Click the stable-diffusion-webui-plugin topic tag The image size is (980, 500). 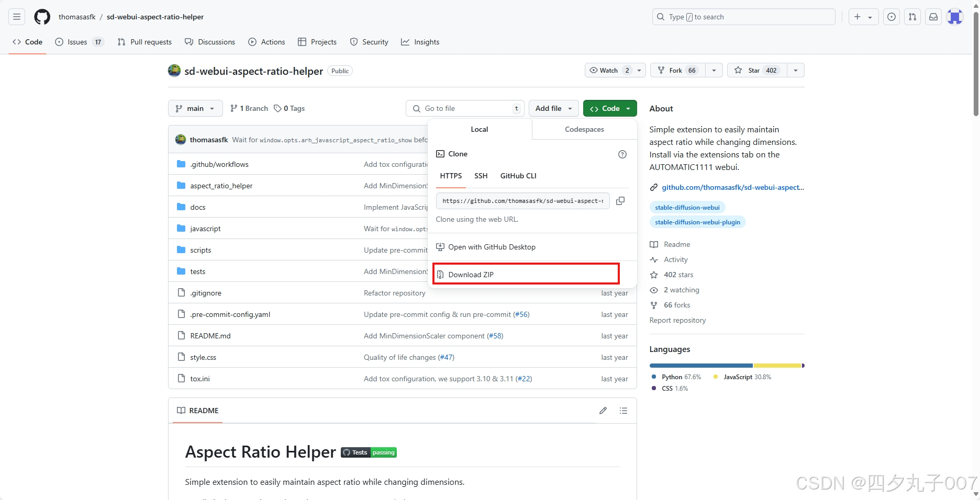tap(698, 222)
